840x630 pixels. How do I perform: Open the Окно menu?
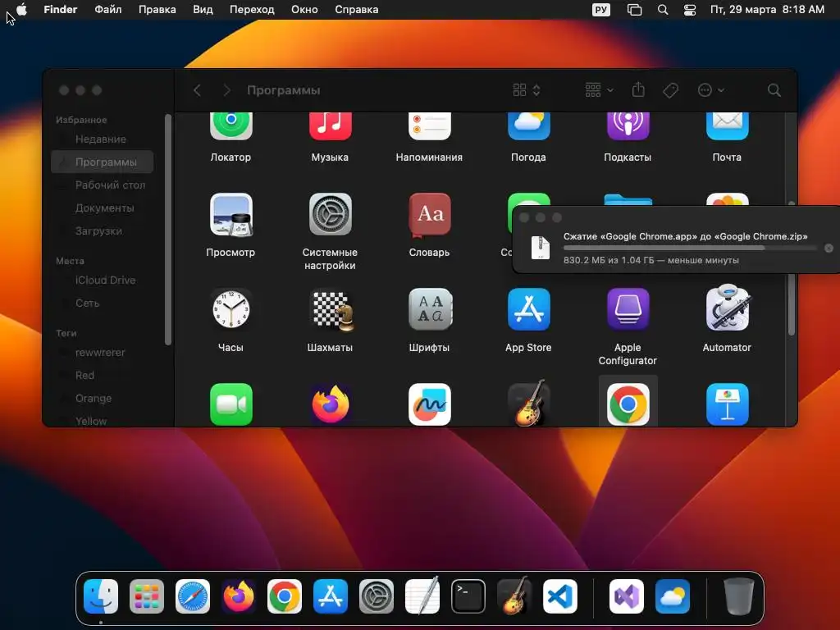[304, 10]
